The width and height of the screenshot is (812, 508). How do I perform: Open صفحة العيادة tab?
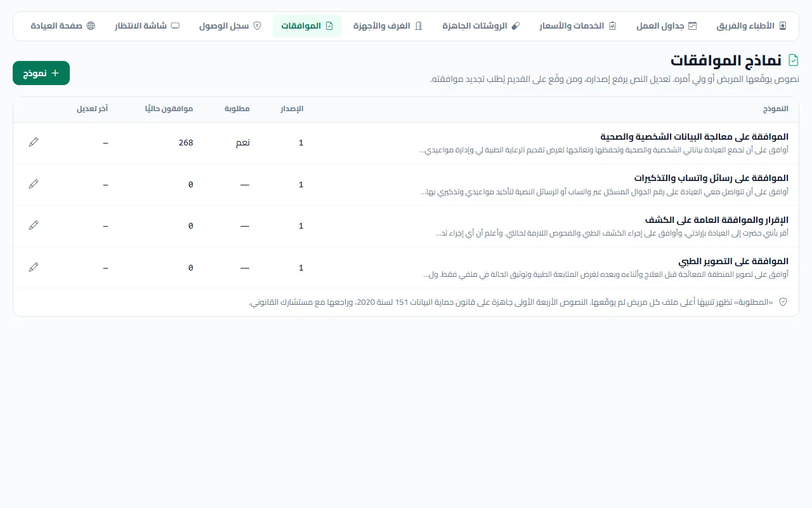[63, 26]
